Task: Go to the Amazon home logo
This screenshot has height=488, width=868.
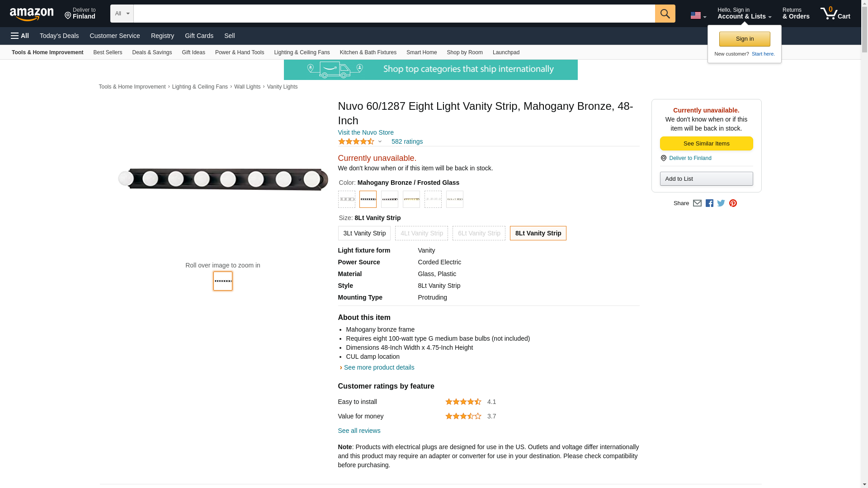Action: click(32, 14)
